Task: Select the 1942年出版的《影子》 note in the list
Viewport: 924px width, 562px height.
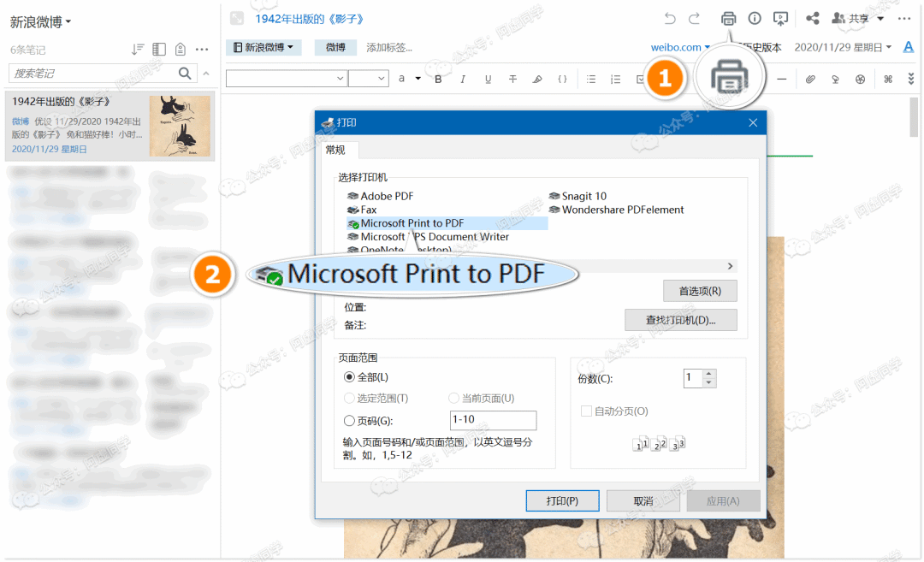Action: tap(110, 125)
